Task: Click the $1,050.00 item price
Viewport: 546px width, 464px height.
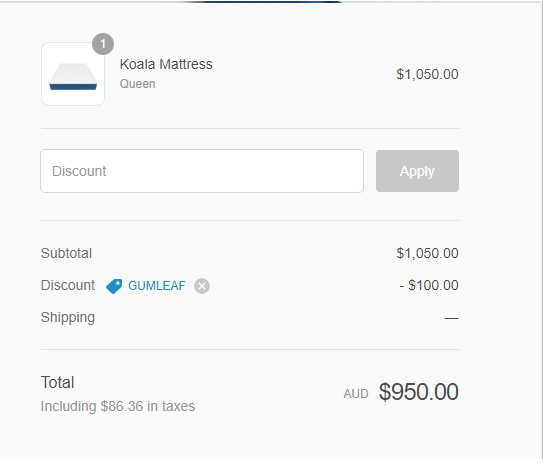Action: (427, 74)
